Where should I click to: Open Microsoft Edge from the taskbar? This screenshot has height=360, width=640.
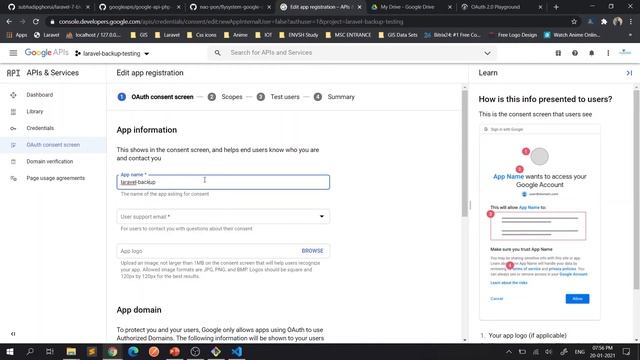(x=133, y=351)
